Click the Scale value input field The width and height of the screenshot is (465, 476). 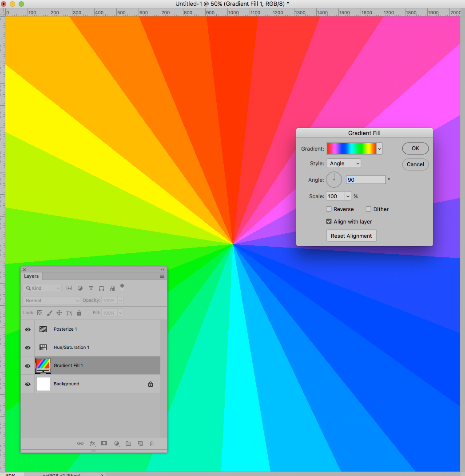pyautogui.click(x=335, y=196)
